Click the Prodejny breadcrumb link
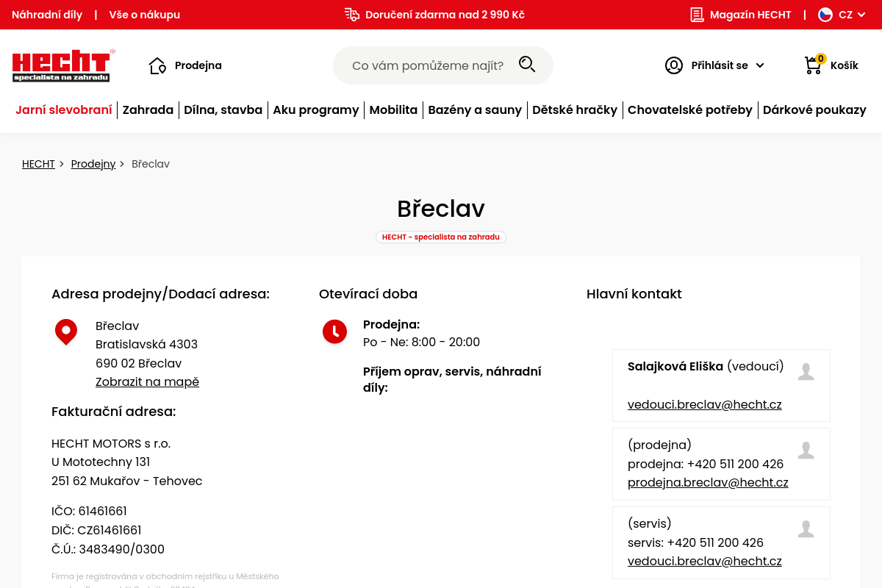882x588 pixels. coord(93,164)
